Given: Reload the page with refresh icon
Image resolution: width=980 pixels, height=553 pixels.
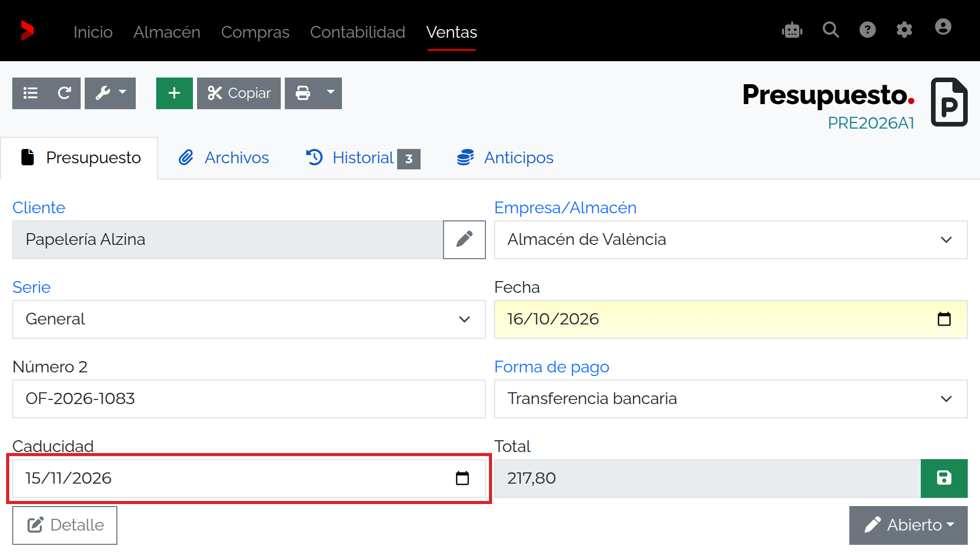Looking at the screenshot, I should coord(64,93).
